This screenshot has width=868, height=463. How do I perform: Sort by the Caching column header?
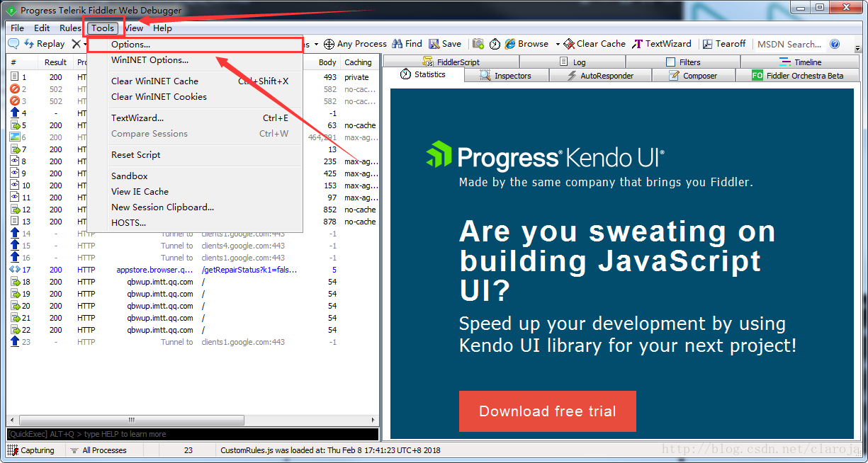click(359, 62)
